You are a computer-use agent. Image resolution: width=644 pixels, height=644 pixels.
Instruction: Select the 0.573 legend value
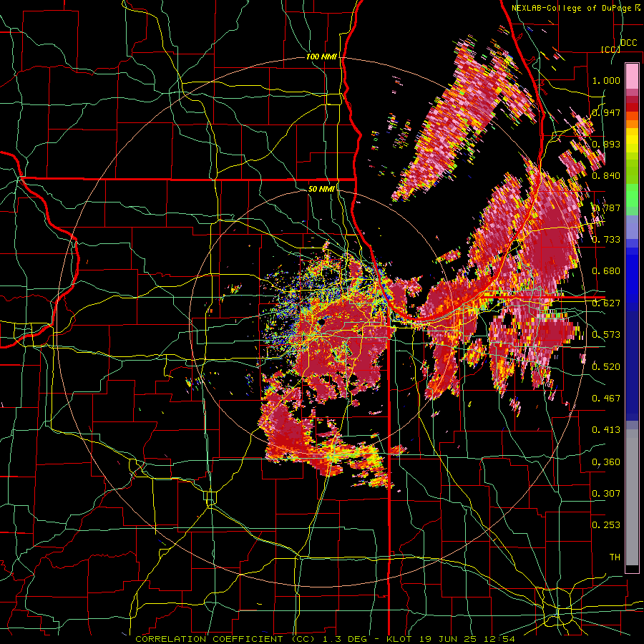pos(606,335)
